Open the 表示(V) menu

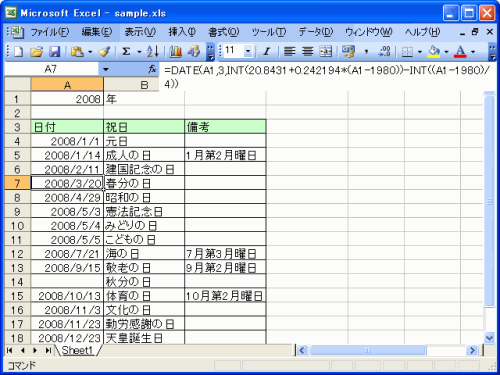tap(140, 32)
